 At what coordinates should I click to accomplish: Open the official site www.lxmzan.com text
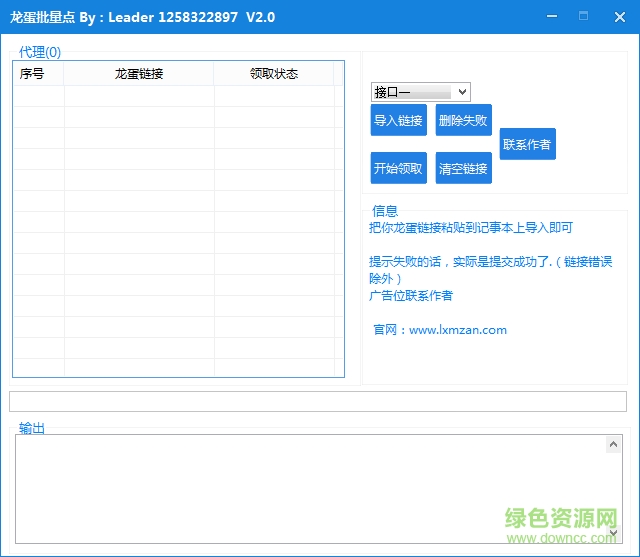click(458, 330)
